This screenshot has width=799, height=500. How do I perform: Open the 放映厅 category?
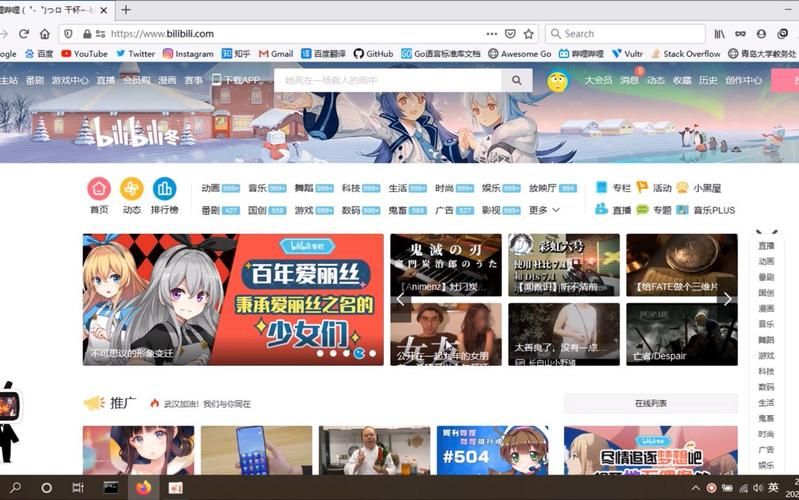[552, 188]
